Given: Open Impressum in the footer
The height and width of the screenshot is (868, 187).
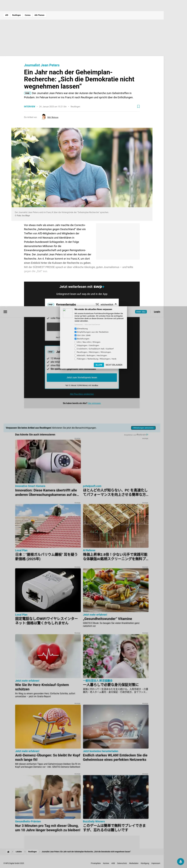Looking at the screenshot, I should [x=156, y=863].
